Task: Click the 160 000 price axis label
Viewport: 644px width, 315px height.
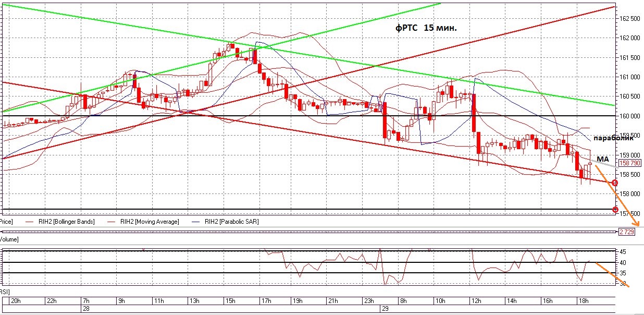Action: click(629, 116)
